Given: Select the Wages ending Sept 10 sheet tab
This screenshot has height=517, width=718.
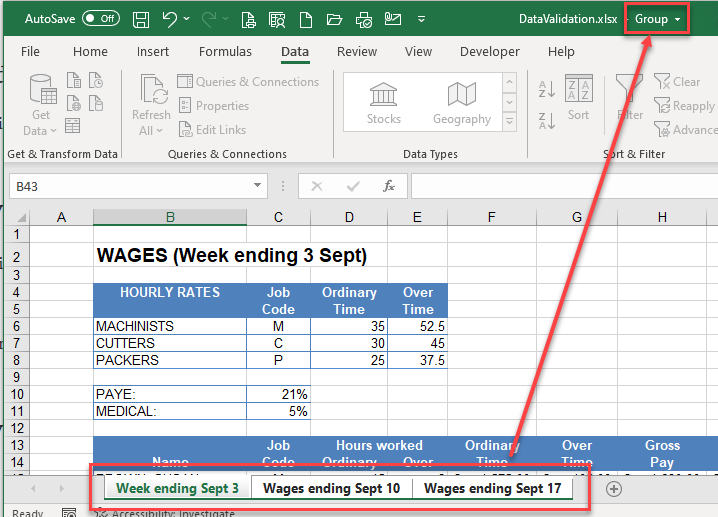Looking at the screenshot, I should pos(332,489).
